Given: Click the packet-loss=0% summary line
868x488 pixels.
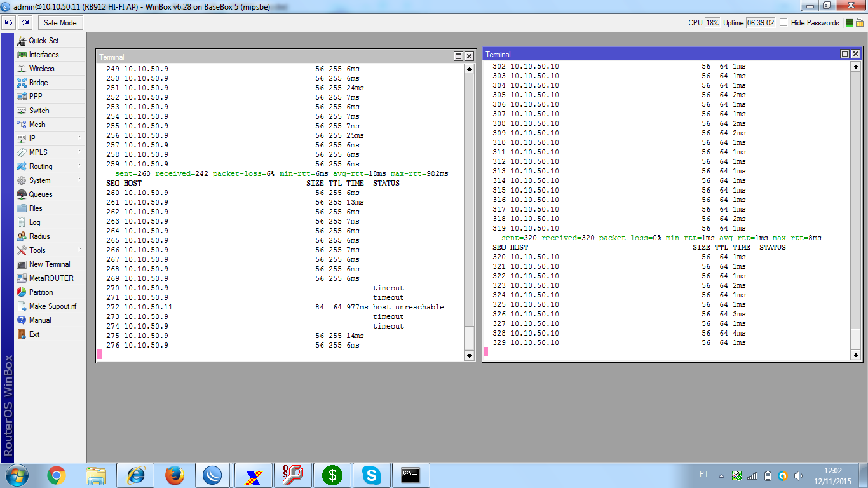Looking at the screenshot, I should [x=661, y=238].
